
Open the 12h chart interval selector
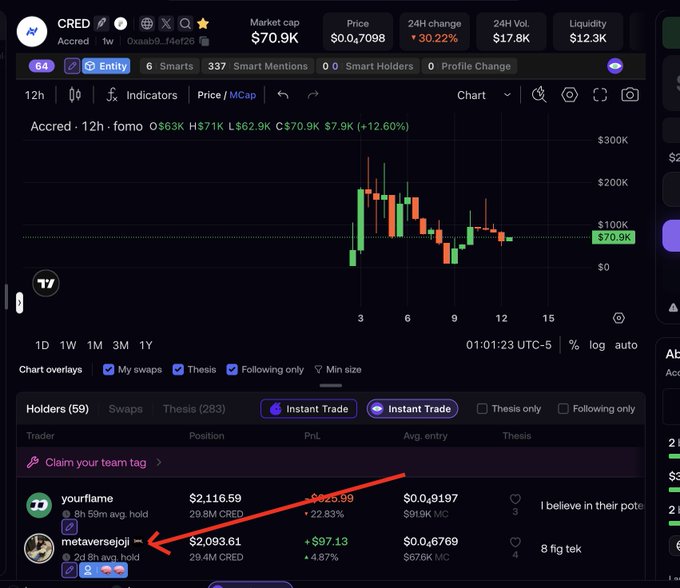(35, 95)
